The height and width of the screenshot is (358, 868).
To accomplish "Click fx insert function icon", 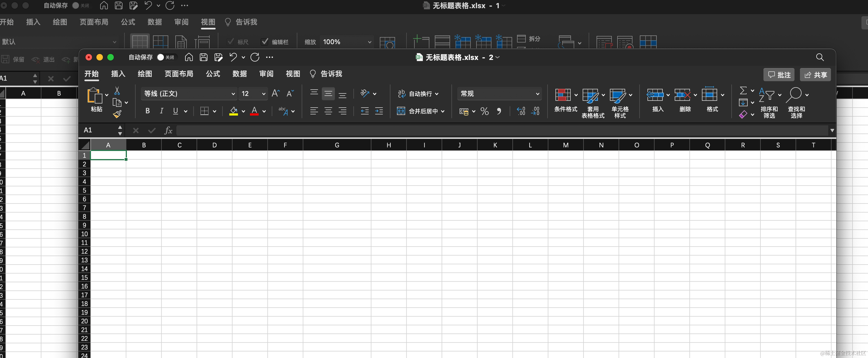I will point(168,130).
